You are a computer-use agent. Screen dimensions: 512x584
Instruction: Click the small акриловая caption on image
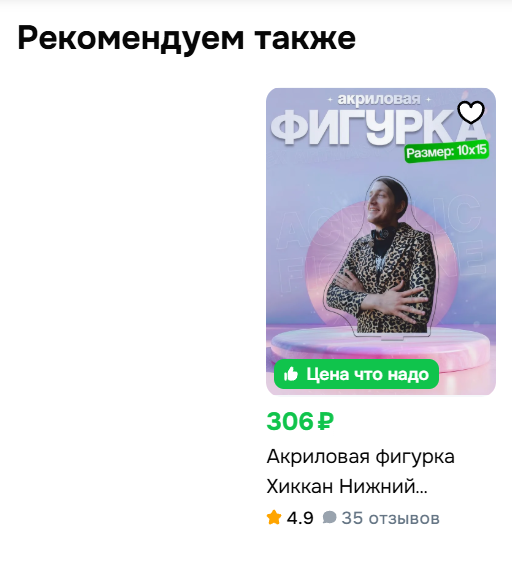[379, 99]
